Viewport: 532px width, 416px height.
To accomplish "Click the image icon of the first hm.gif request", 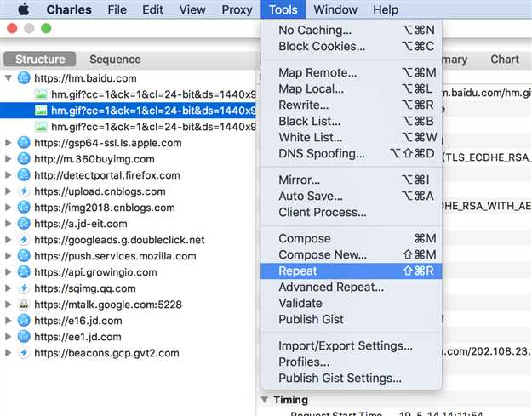I will coord(41,94).
